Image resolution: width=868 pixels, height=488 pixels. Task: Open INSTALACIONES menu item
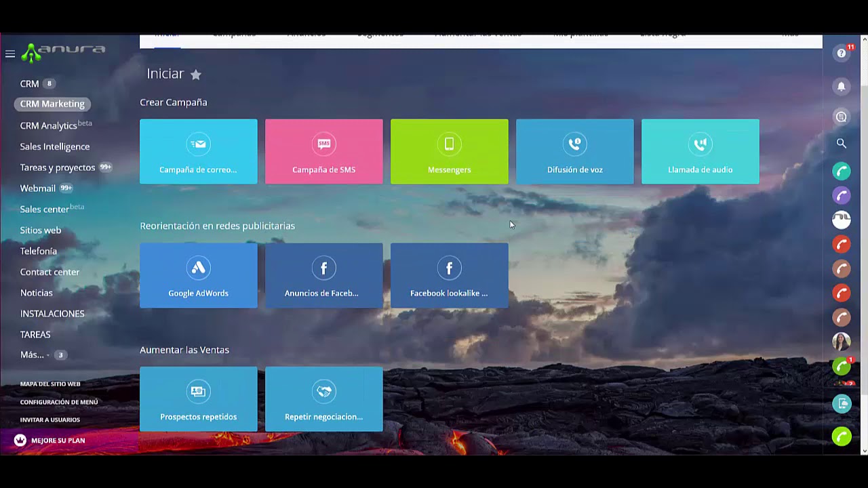52,314
